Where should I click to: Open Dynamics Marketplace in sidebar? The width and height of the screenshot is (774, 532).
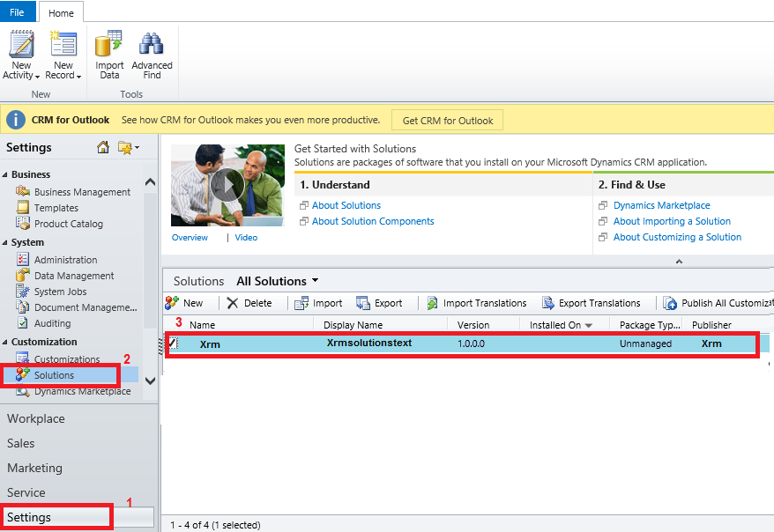pos(83,391)
